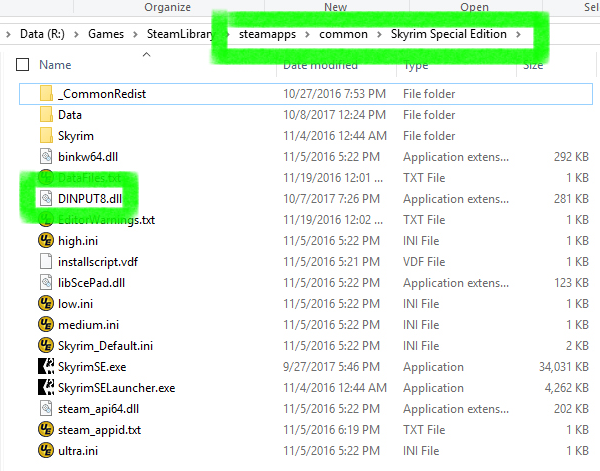Navigate to common breadcrumb

coord(343,34)
